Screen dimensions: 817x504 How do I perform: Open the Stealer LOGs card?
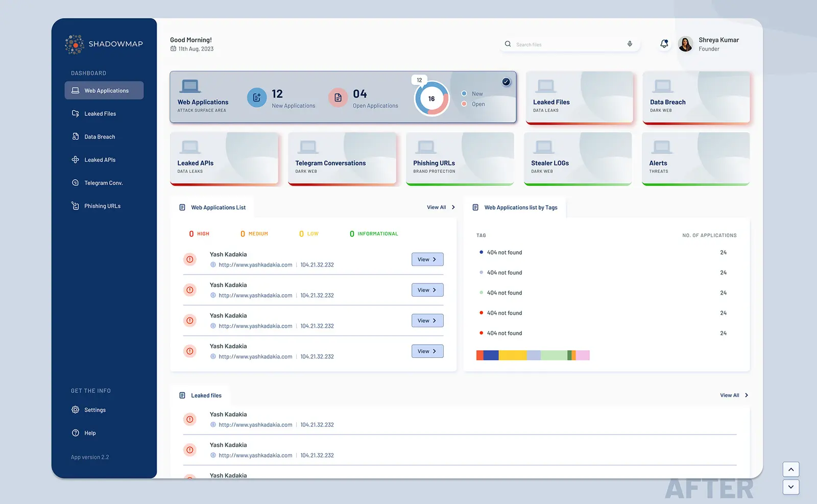(578, 159)
